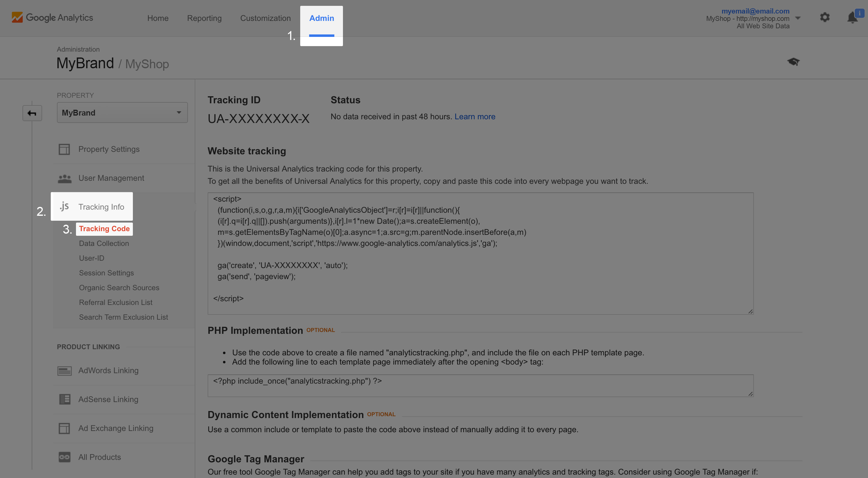Click the User Management people icon
This screenshot has width=868, height=478.
click(65, 178)
